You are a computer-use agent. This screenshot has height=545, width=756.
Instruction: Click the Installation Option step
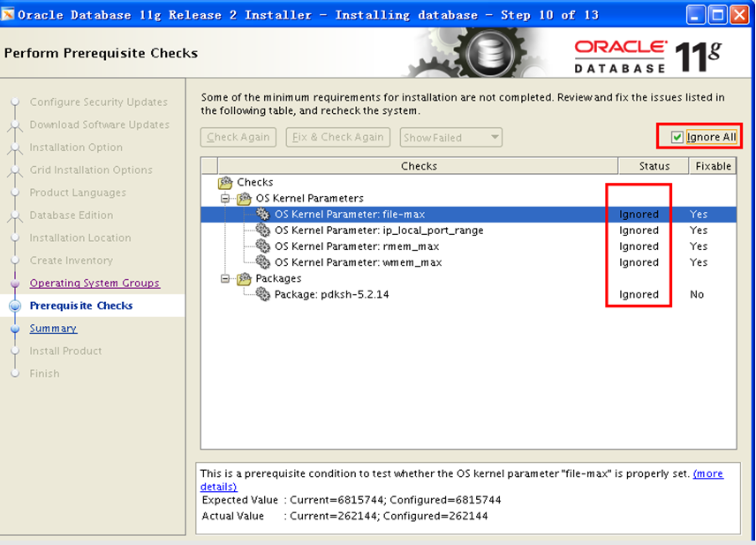click(76, 148)
